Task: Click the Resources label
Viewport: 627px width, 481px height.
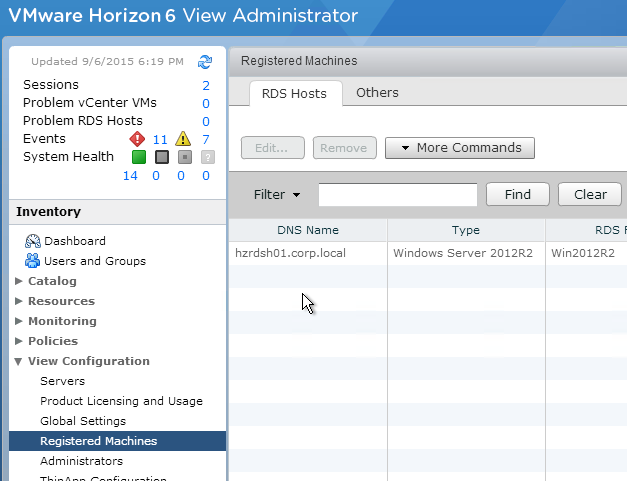Action: 62,301
